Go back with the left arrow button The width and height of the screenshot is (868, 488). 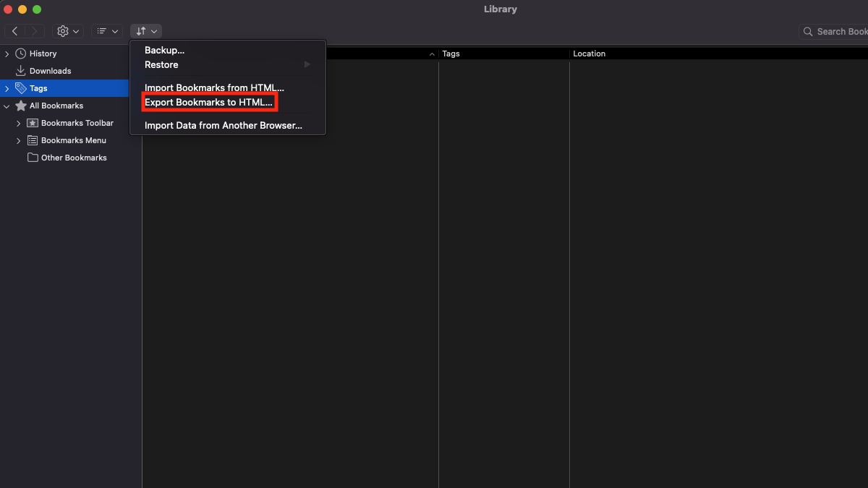coord(15,31)
